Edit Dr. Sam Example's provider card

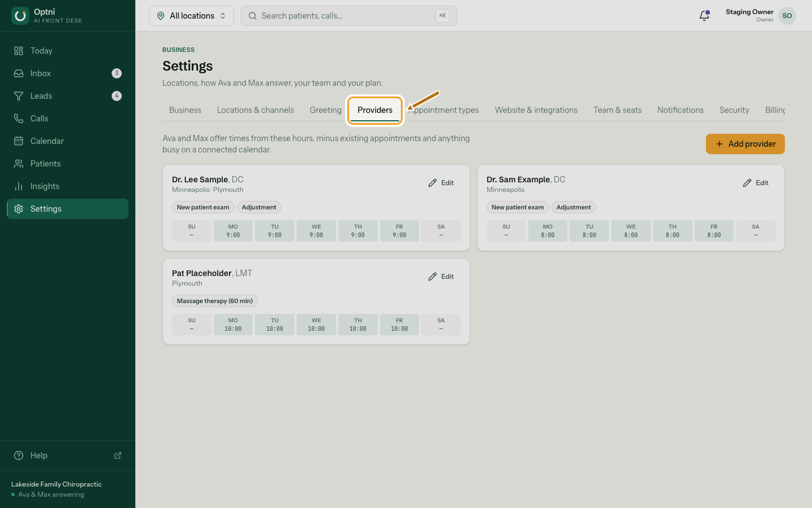[756, 183]
